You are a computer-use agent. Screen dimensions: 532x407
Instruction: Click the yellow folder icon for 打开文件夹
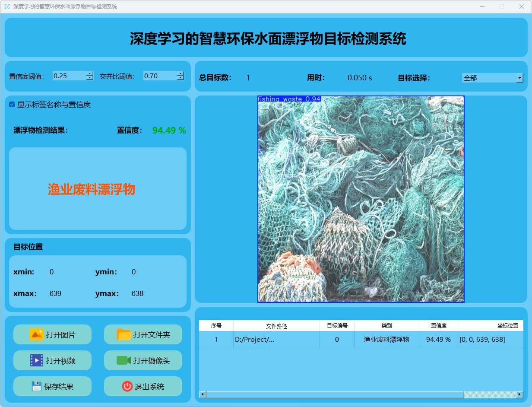click(124, 334)
